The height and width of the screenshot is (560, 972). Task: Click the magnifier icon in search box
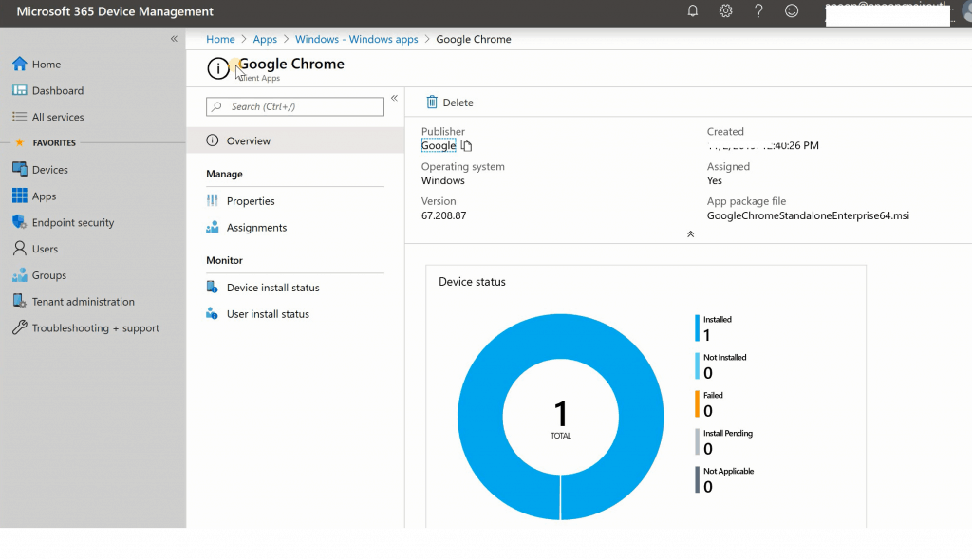217,106
